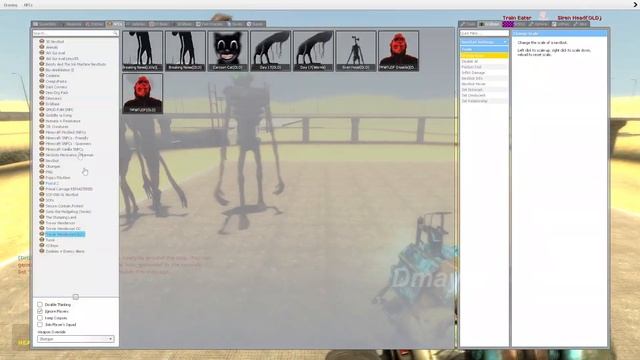Open the Utilities tab in right panel
Screen dimensions: 640x360
[561, 24]
